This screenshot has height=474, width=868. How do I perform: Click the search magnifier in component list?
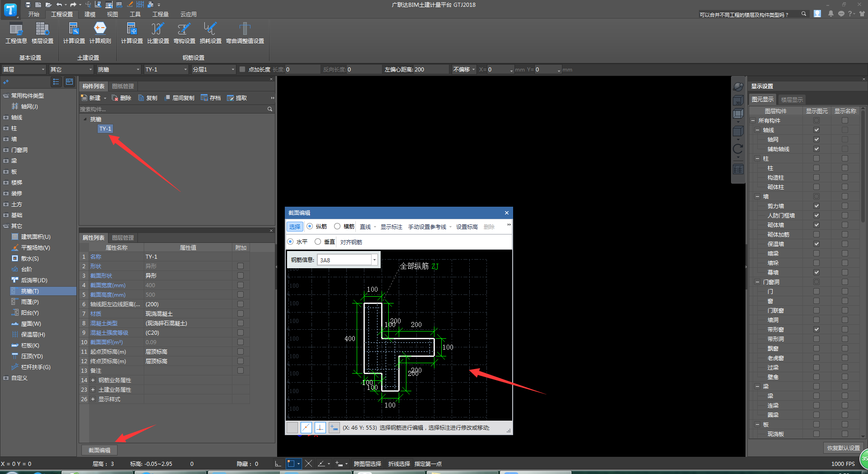tap(270, 109)
